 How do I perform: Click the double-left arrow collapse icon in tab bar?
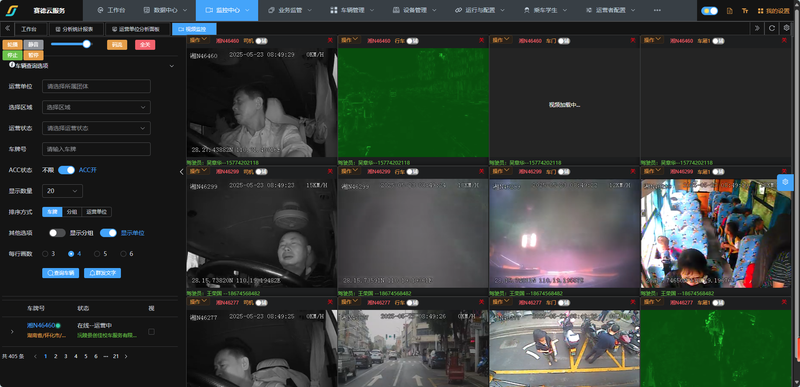[x=7, y=29]
